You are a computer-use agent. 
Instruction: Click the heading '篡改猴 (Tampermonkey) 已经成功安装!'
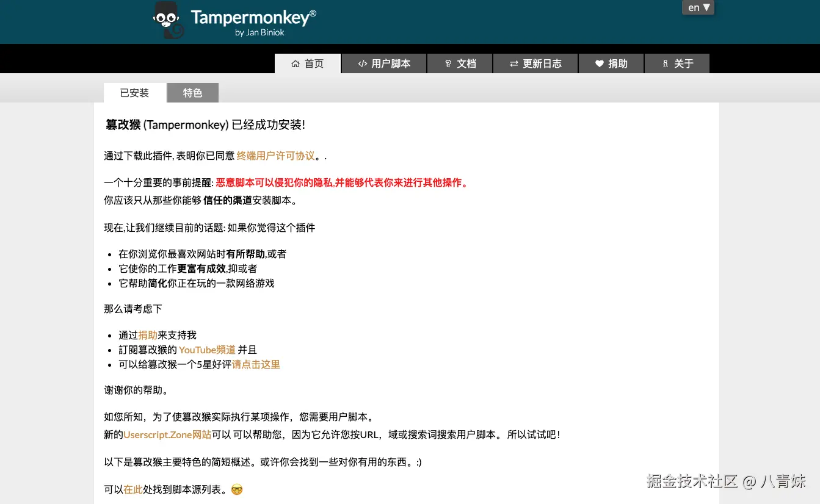pos(205,124)
